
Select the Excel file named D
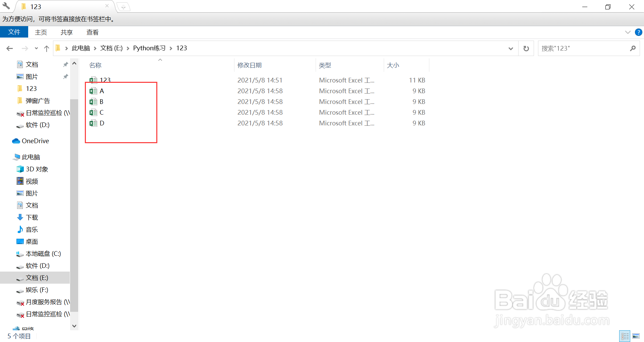97,123
